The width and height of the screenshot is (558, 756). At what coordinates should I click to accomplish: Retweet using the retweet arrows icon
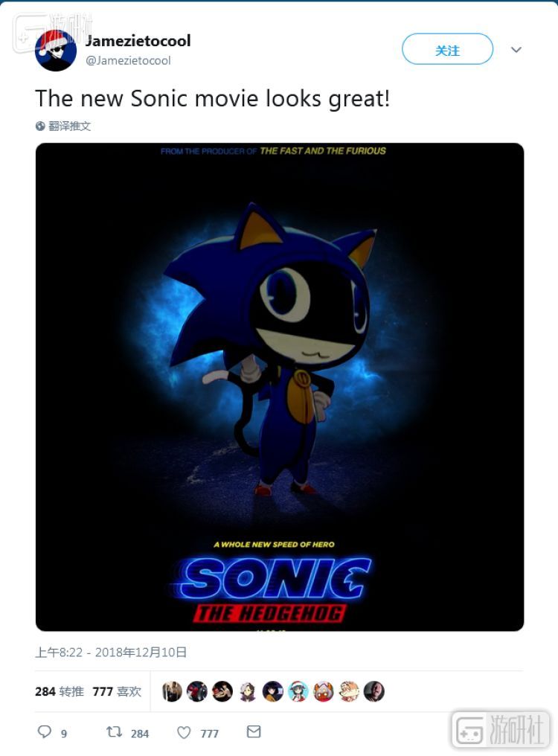point(115,732)
